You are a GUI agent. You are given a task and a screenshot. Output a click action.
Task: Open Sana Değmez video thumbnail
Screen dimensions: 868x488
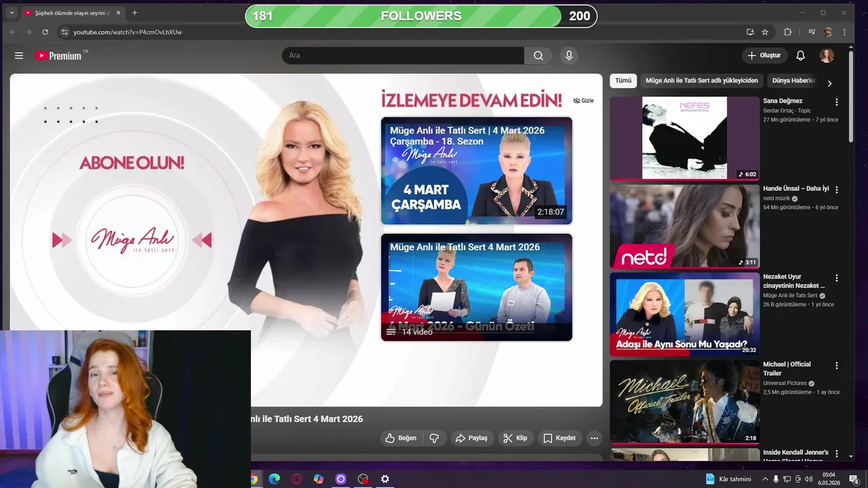click(x=685, y=138)
